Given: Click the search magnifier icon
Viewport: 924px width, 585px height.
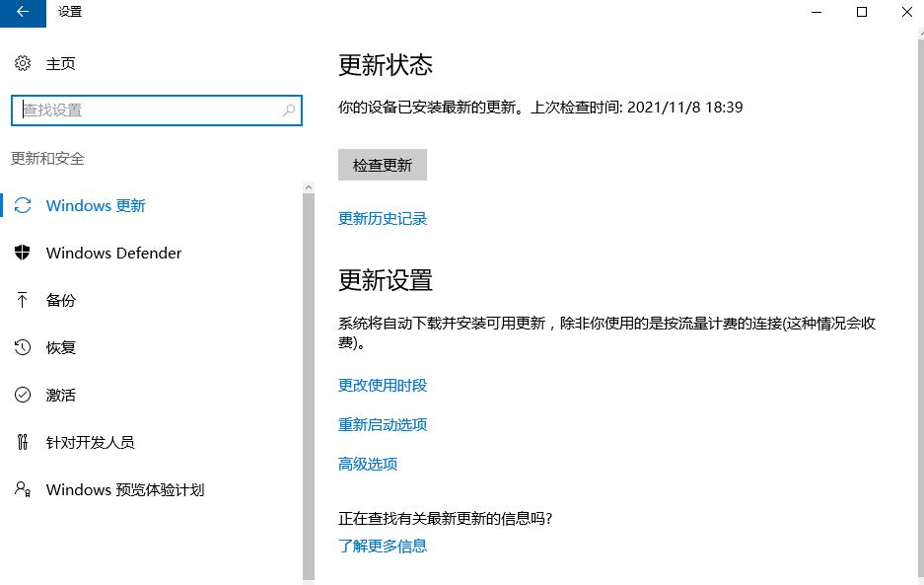Looking at the screenshot, I should point(289,110).
